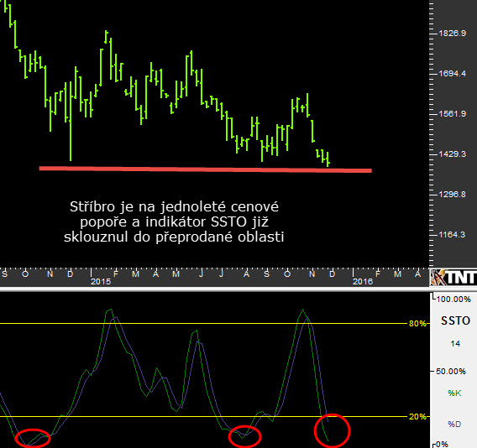Click the middle red circle near August

[x=245, y=436]
